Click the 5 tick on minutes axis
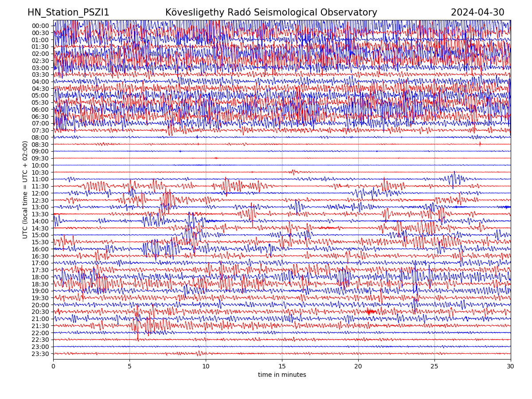This screenshot has height=399, width=532. pyautogui.click(x=129, y=367)
